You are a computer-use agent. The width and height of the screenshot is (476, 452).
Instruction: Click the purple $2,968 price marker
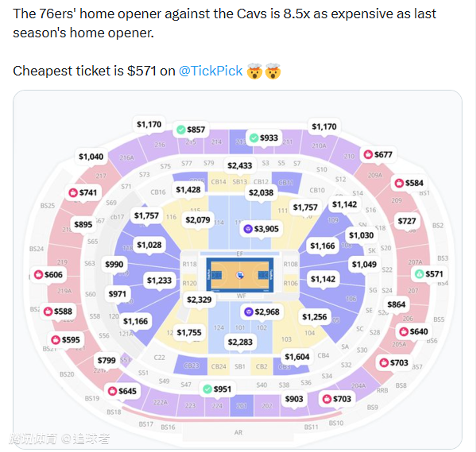[x=262, y=311]
